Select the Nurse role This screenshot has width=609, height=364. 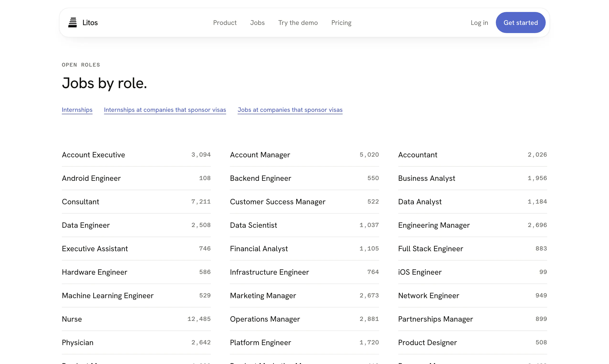pyautogui.click(x=136, y=319)
